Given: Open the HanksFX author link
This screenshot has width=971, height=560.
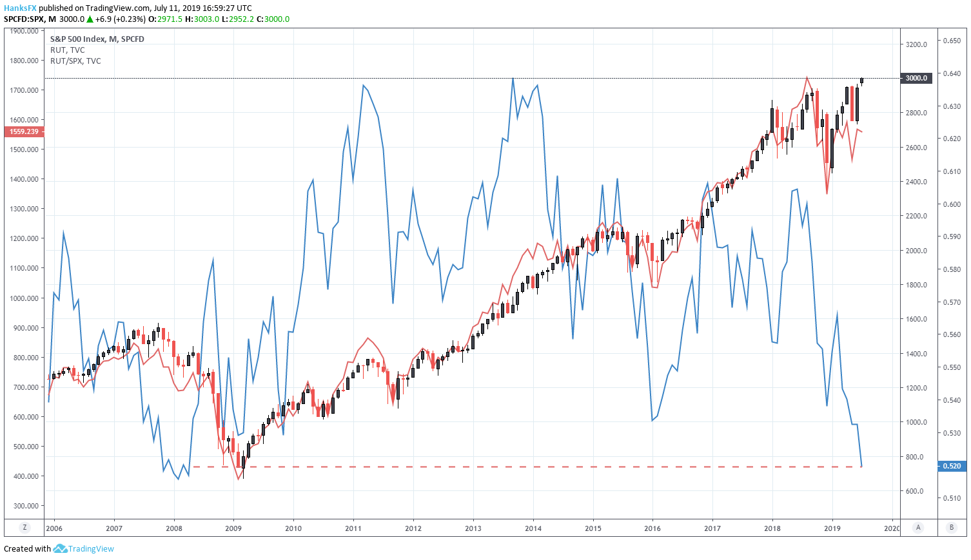Looking at the screenshot, I should [20, 8].
